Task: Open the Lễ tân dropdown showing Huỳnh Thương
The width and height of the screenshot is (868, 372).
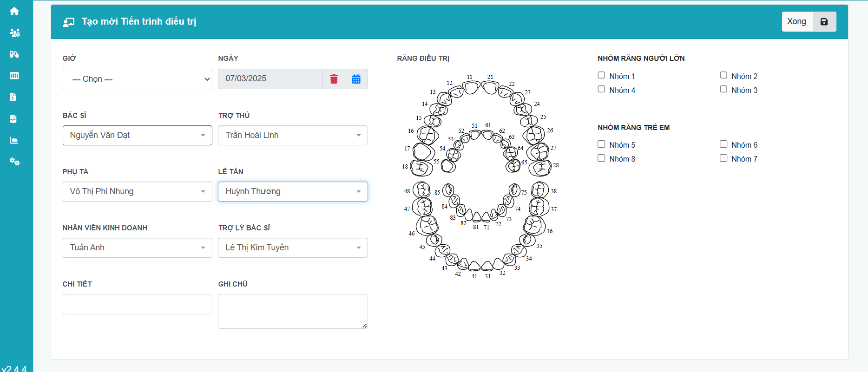Action: click(x=293, y=191)
